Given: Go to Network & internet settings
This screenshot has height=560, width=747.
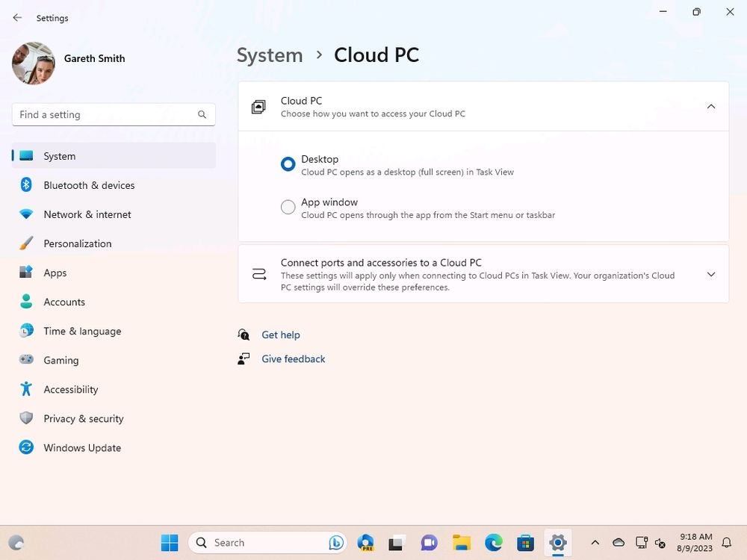Looking at the screenshot, I should click(x=114, y=214).
